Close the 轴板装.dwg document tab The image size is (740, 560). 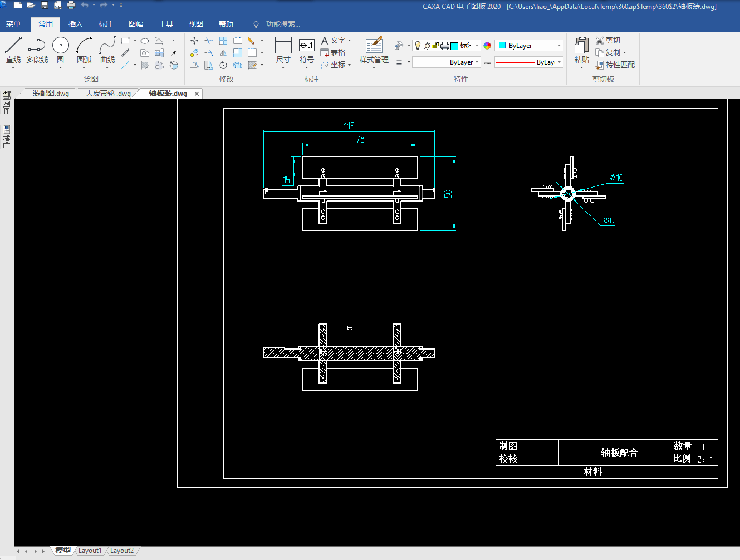click(x=197, y=94)
